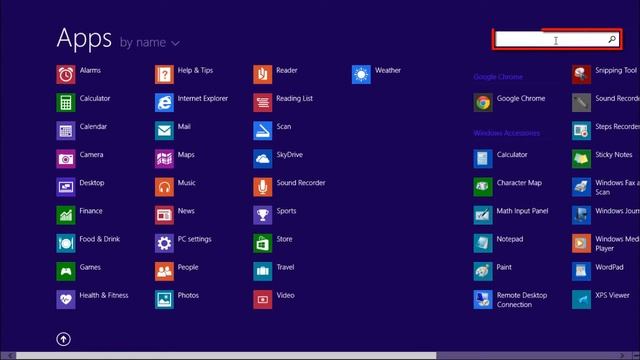Open Remote Desktop Connection icon

[x=483, y=300]
